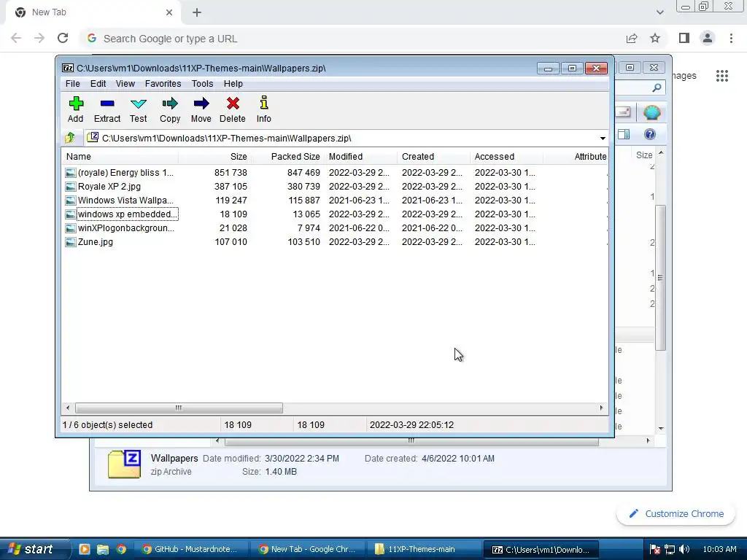Click the red Delete toolbar icon
Screen dimensions: 747x560
point(233,104)
